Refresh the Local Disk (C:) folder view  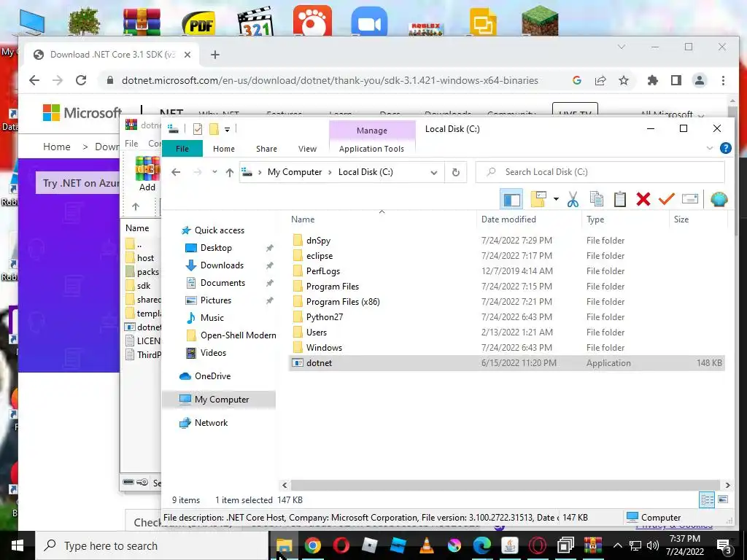click(455, 172)
